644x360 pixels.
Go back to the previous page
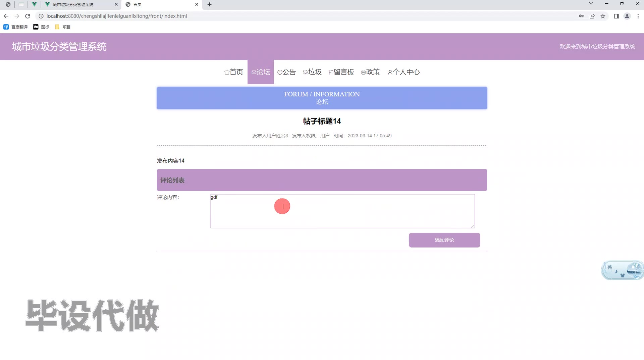(x=6, y=16)
